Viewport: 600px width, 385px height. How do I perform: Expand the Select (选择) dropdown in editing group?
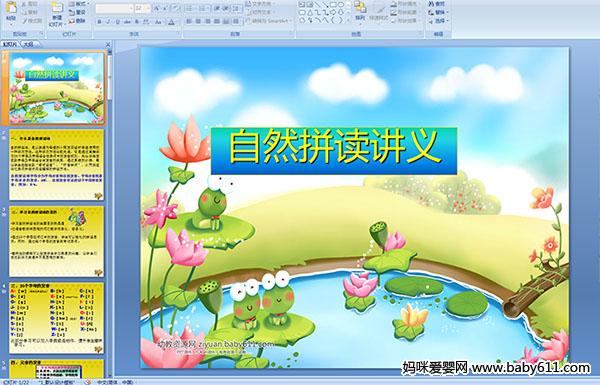438,21
